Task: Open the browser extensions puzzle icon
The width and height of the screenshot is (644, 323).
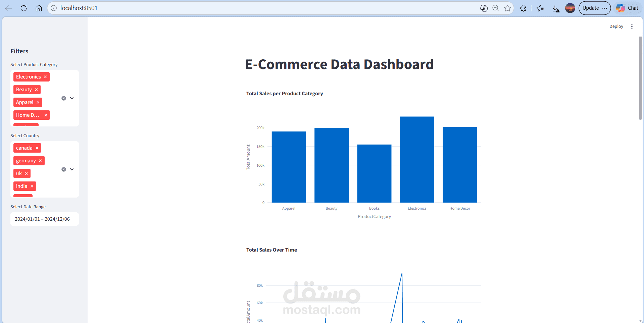Action: click(x=523, y=8)
